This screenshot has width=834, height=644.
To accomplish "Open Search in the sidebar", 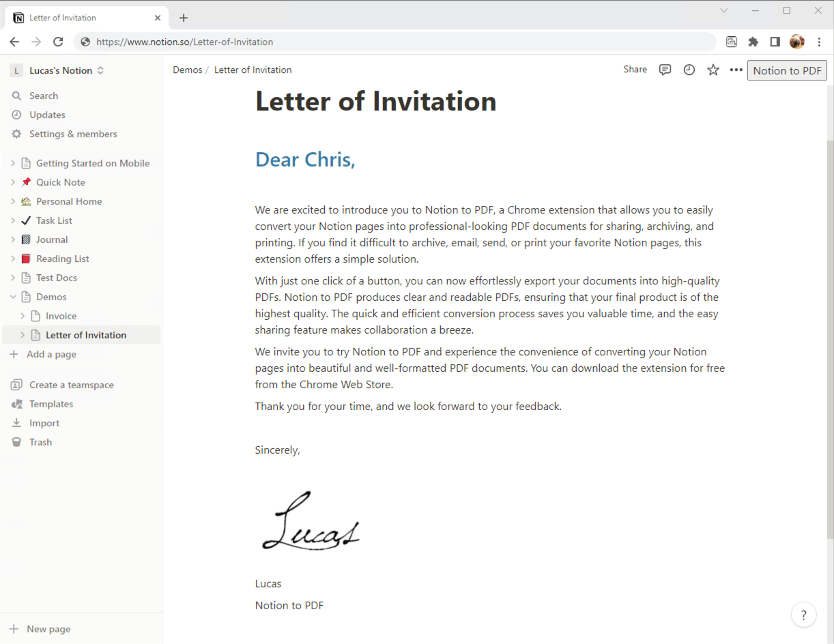I will (42, 96).
